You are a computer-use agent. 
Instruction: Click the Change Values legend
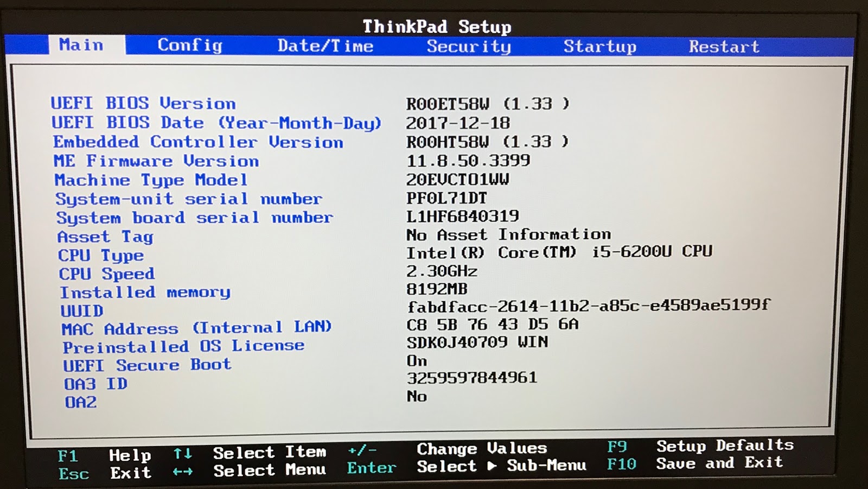click(x=482, y=448)
